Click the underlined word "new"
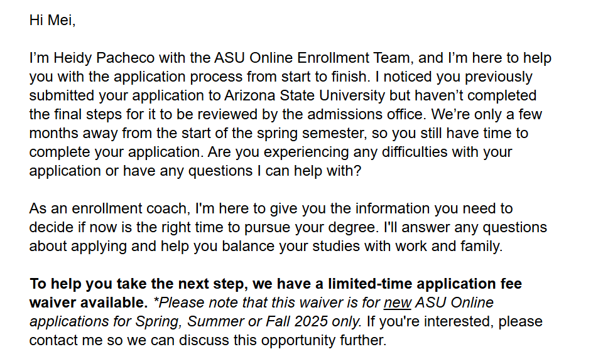This screenshot has height=364, width=603. (x=397, y=303)
